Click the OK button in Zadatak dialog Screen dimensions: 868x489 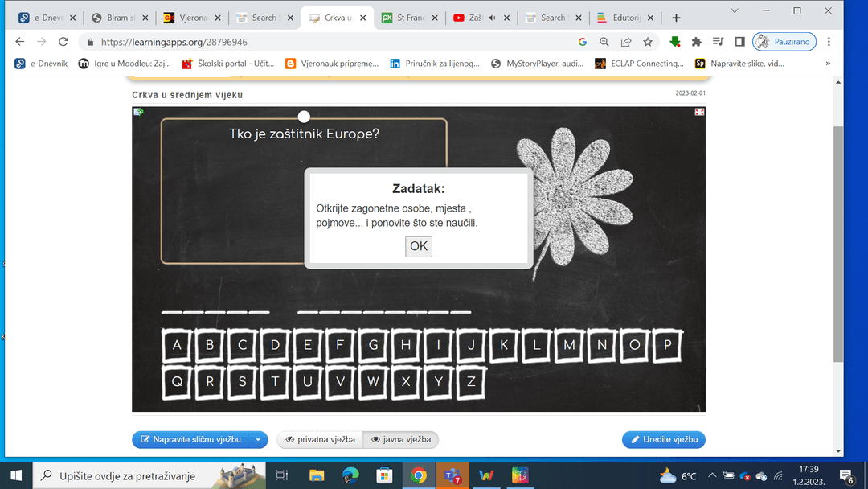[418, 246]
